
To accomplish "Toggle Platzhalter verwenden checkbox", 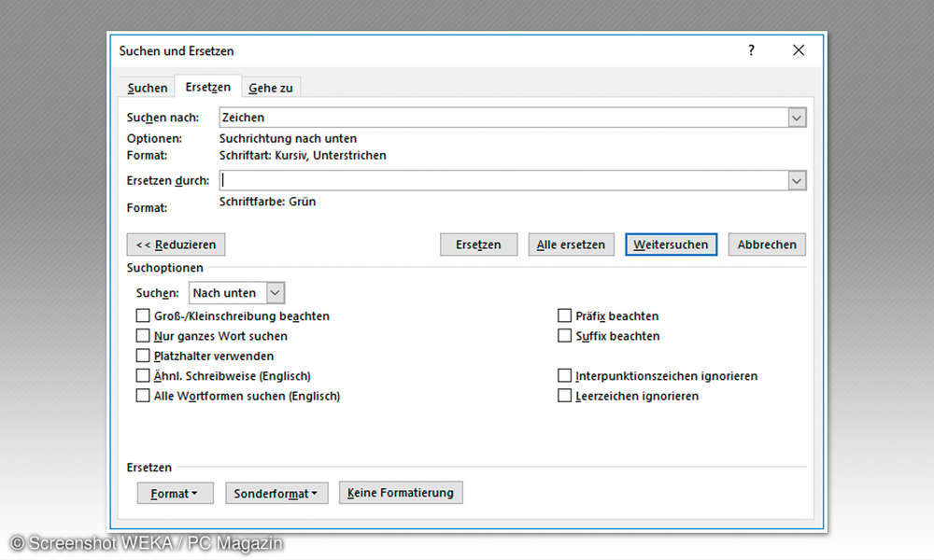I will [x=143, y=356].
